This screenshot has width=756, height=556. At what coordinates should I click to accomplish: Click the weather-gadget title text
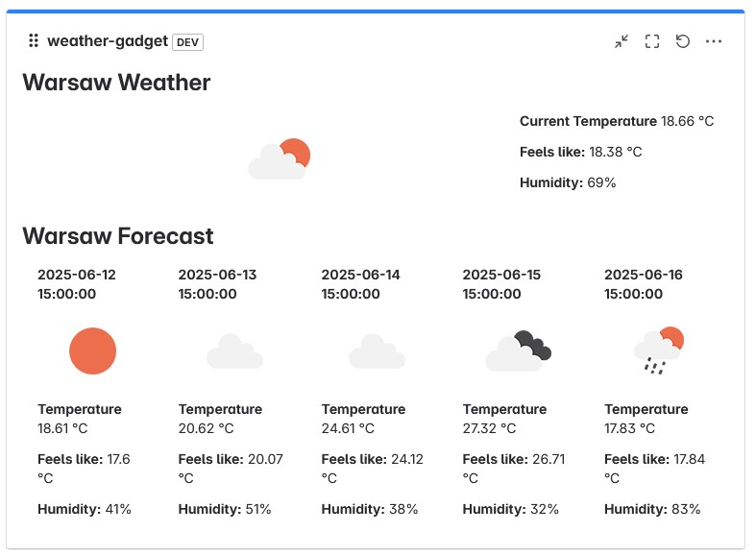[x=108, y=41]
